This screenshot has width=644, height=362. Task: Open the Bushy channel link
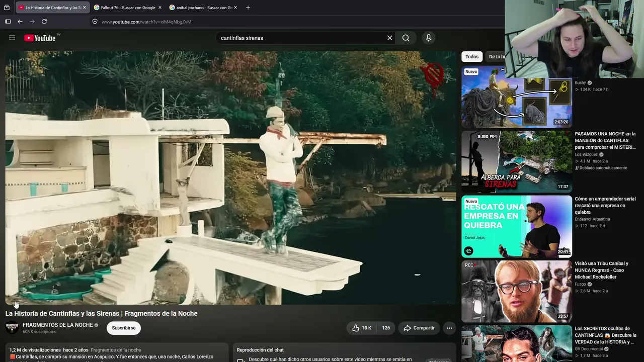click(x=580, y=83)
